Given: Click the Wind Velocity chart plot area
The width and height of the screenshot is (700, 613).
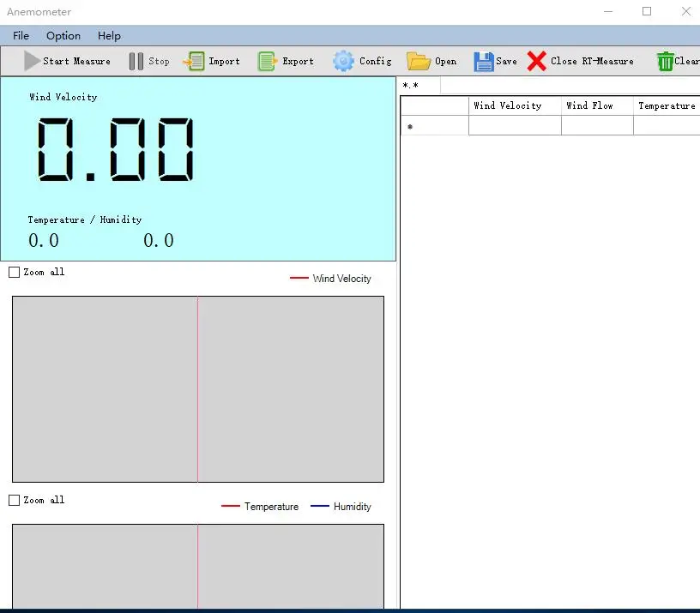Looking at the screenshot, I should click(x=198, y=389).
